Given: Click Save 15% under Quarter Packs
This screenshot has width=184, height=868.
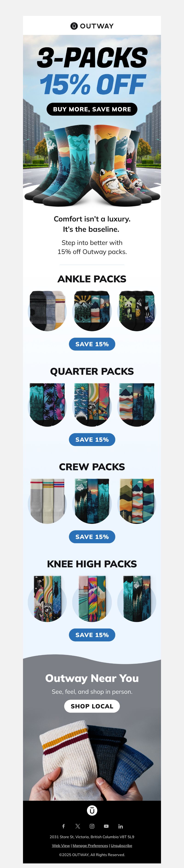Looking at the screenshot, I should click(x=92, y=439).
